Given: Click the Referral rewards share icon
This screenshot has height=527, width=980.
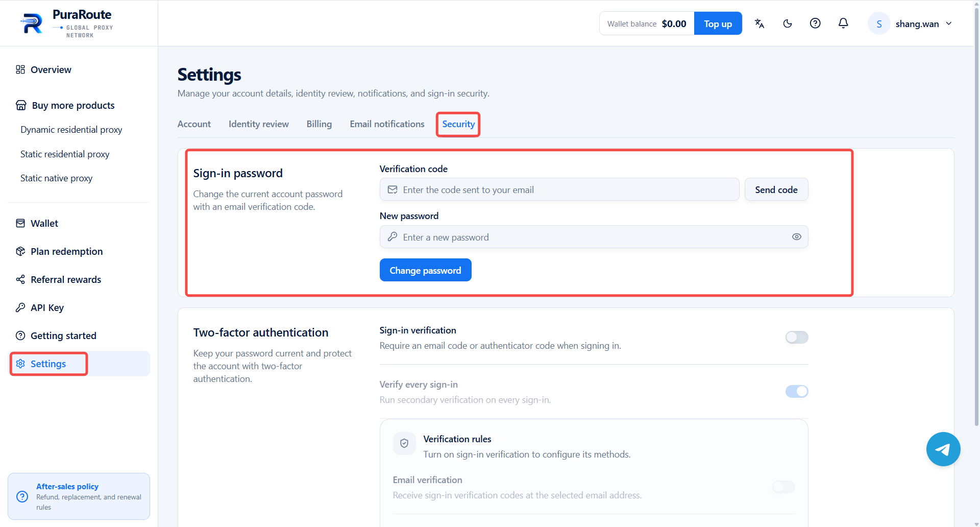Looking at the screenshot, I should 20,279.
